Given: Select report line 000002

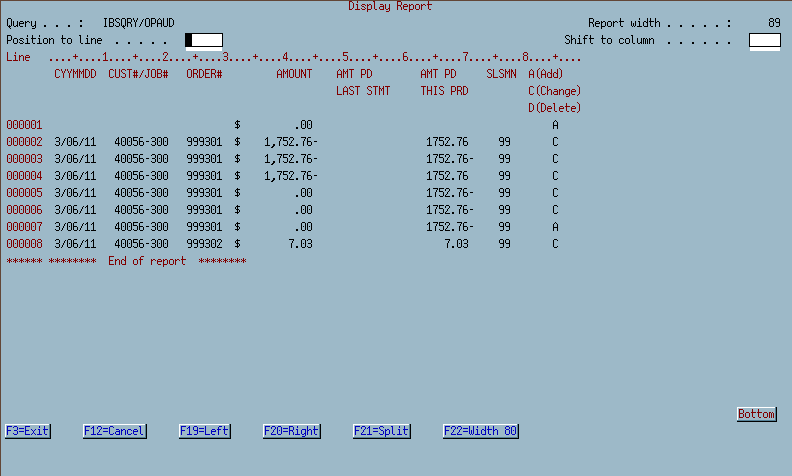Looking at the screenshot, I should coord(24,142).
